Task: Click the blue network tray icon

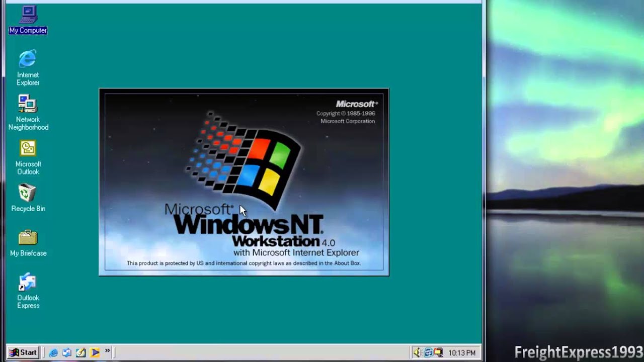Action: 428,352
